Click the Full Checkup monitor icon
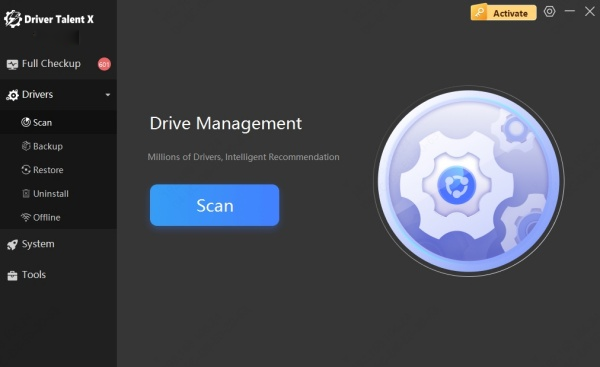Image resolution: width=600 pixels, height=367 pixels. pyautogui.click(x=12, y=64)
